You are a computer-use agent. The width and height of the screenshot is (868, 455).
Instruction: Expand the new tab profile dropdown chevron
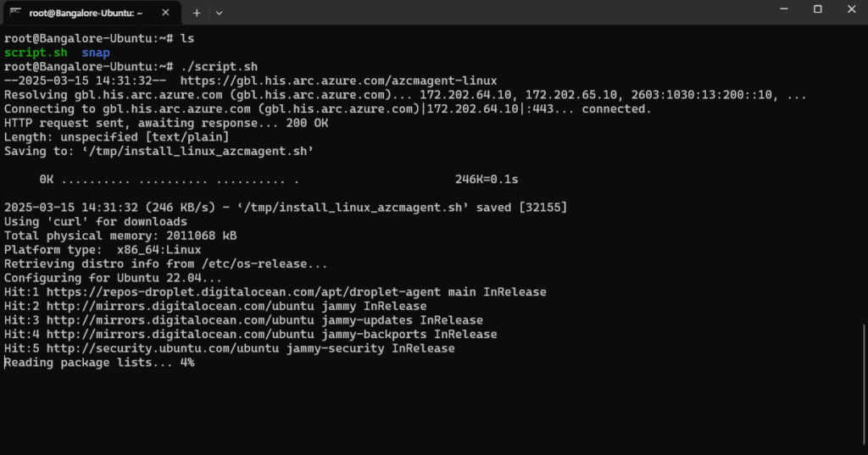220,13
